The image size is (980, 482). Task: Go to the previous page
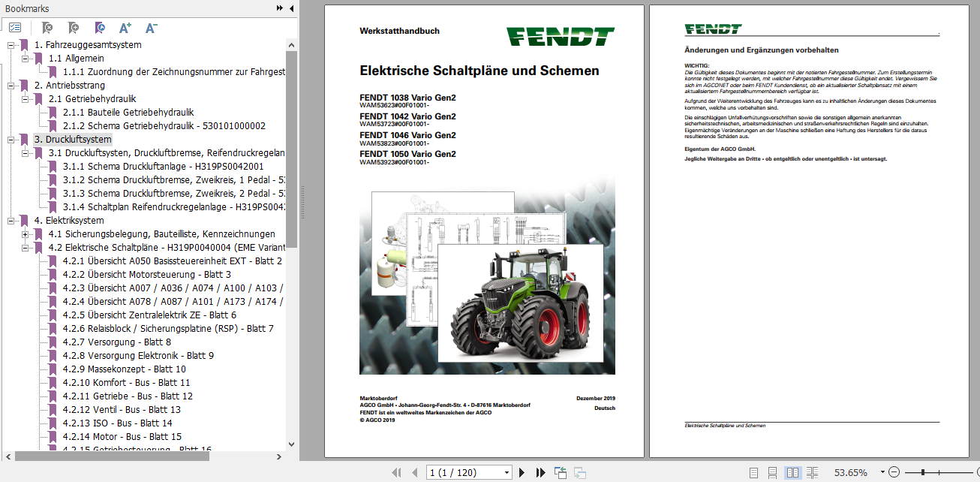click(x=414, y=473)
